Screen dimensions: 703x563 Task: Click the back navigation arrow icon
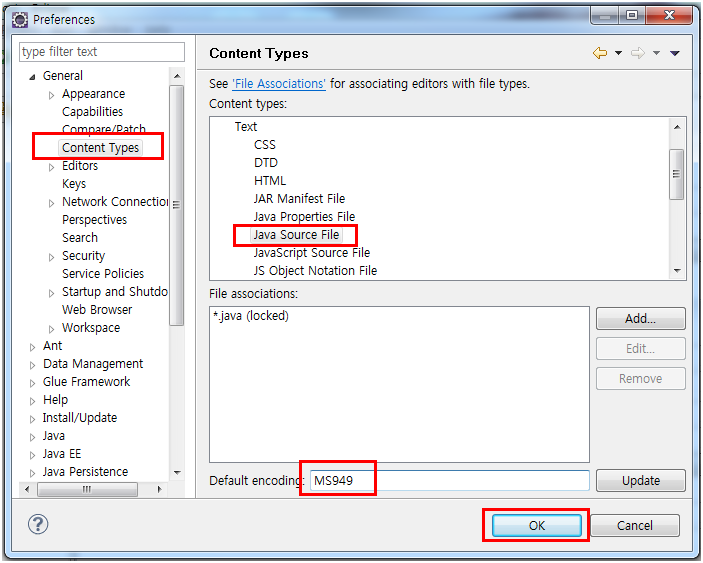600,53
